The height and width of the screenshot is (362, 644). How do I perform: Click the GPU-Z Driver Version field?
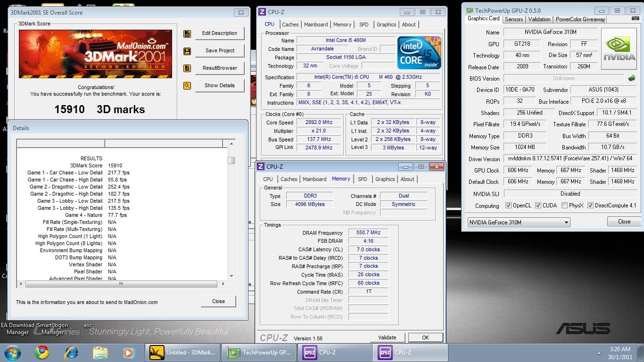570,159
